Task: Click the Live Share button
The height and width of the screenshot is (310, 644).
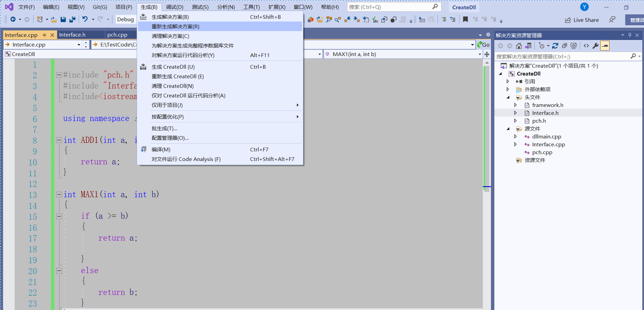Action: coord(582,20)
